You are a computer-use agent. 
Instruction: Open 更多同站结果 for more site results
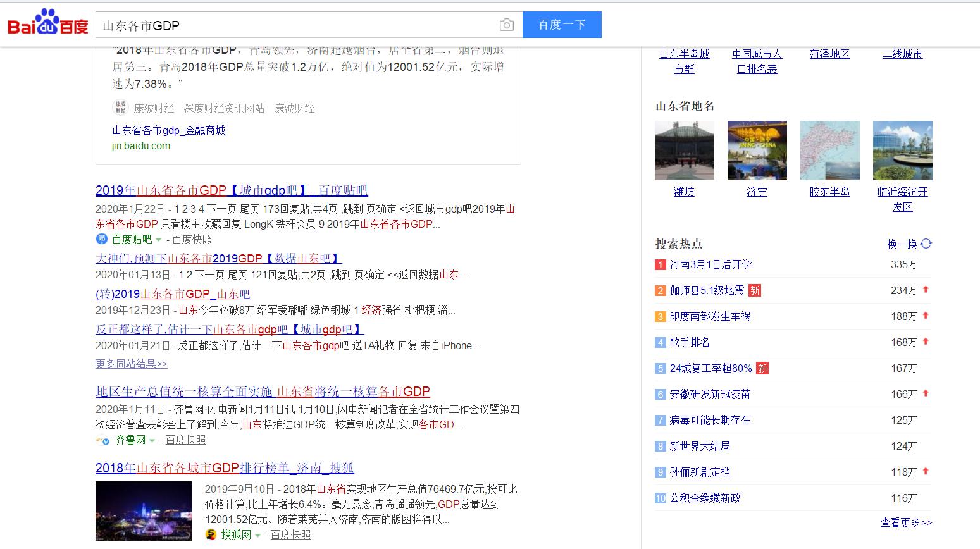pyautogui.click(x=130, y=364)
